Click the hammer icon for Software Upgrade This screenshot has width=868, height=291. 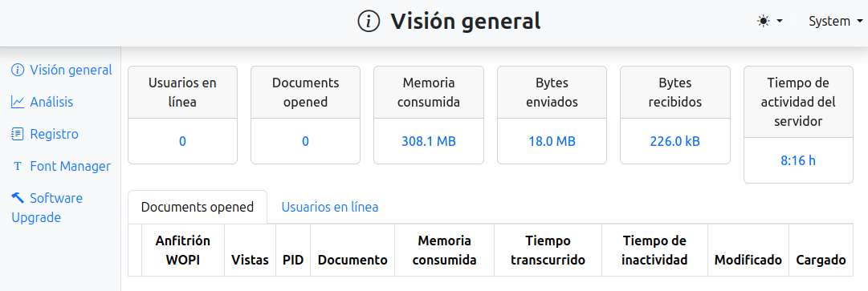tap(18, 198)
